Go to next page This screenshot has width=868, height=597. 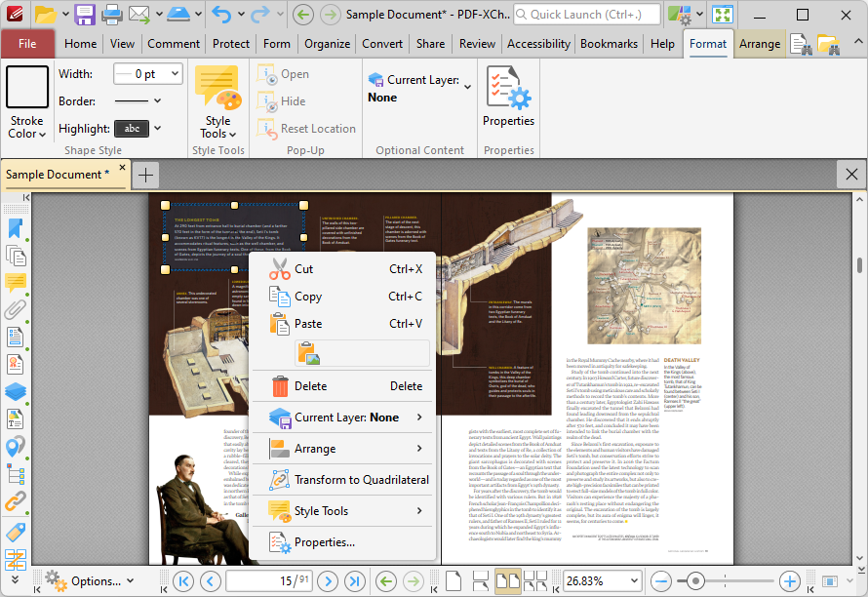[328, 581]
